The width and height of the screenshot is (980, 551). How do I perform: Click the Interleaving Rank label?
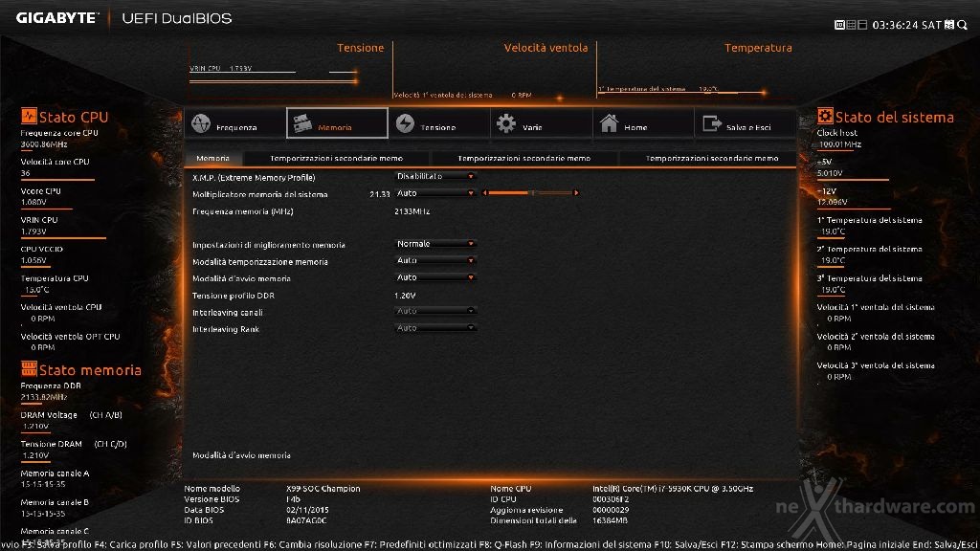click(x=226, y=329)
